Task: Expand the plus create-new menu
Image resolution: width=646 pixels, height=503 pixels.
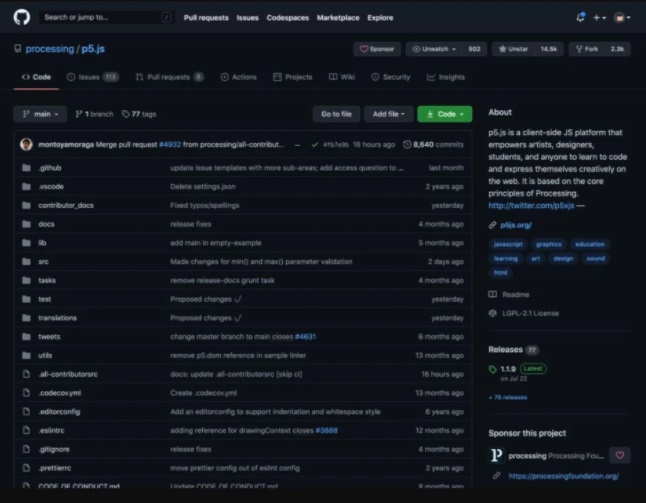Action: coord(599,18)
